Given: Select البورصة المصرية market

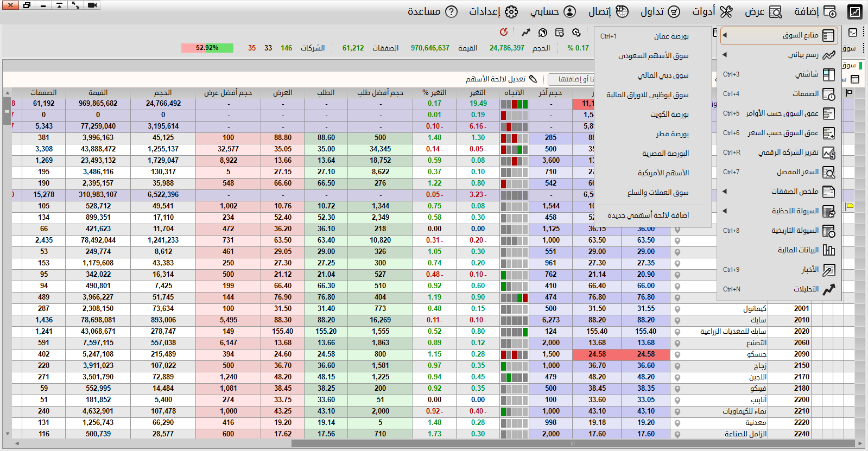Looking at the screenshot, I should coord(653,154).
